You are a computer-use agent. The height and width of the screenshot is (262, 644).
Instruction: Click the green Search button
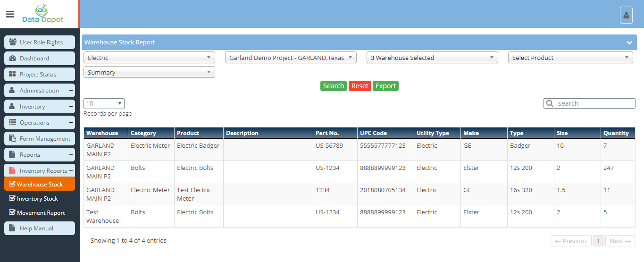point(334,86)
